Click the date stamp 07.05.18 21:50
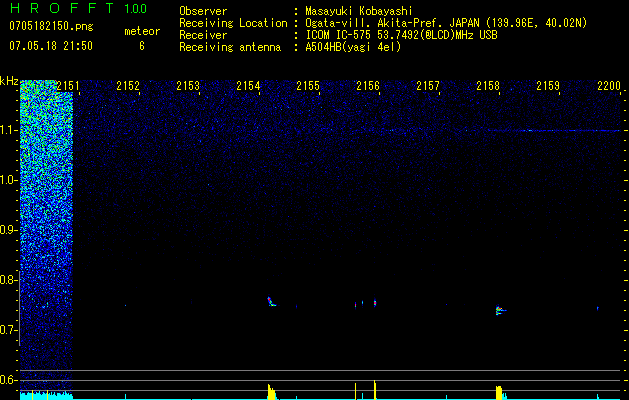Screen dimensions: 629x400 click(x=51, y=46)
